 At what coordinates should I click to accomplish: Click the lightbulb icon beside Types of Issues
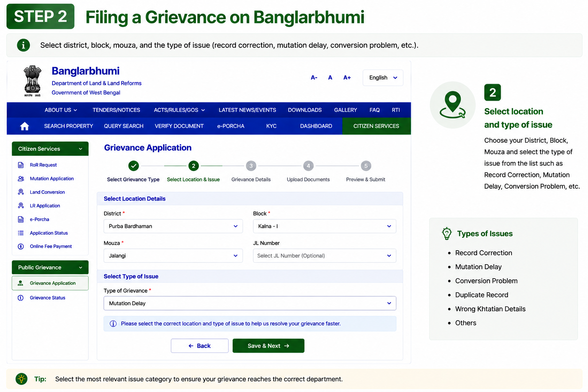[x=447, y=234]
